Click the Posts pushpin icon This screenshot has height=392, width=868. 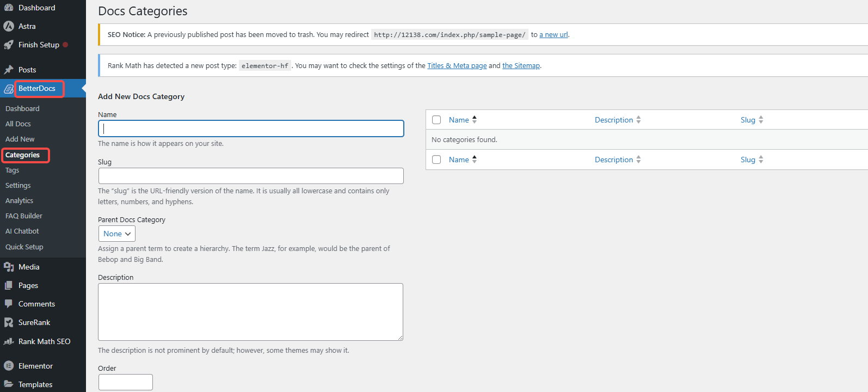pos(9,70)
